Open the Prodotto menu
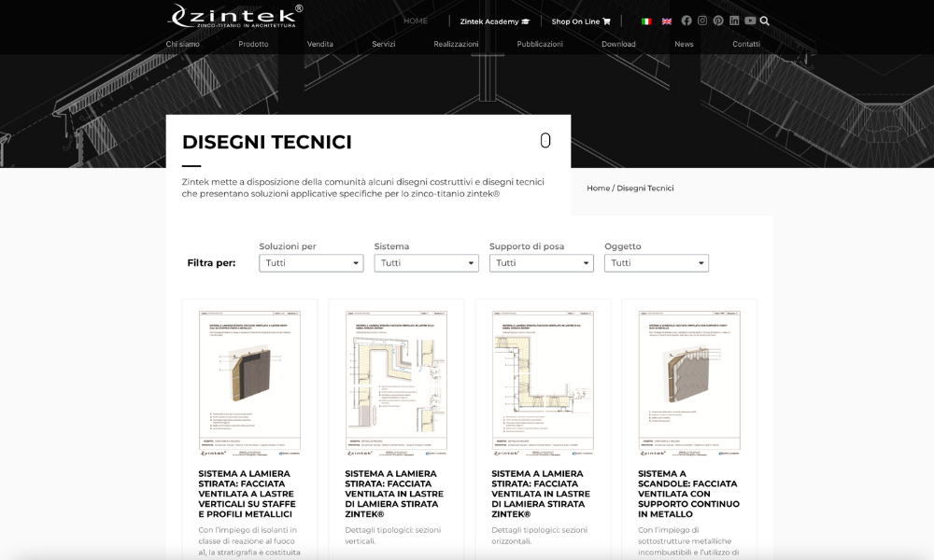The image size is (934, 560). 253,44
